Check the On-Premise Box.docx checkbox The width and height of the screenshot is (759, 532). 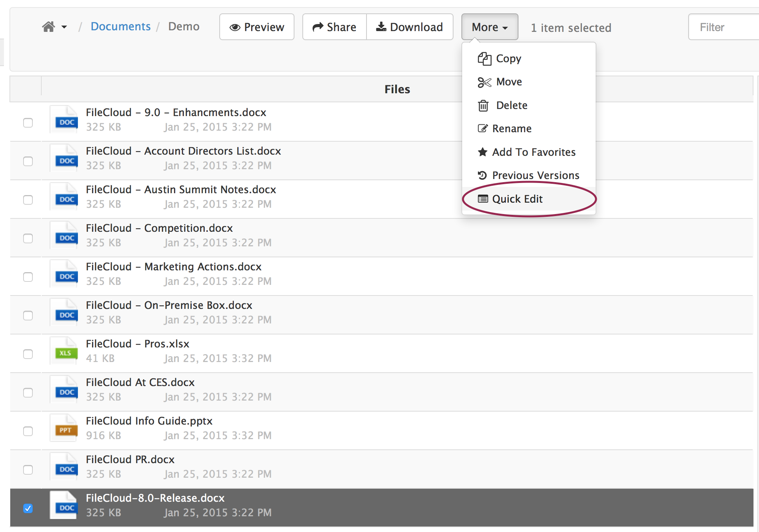pos(28,315)
